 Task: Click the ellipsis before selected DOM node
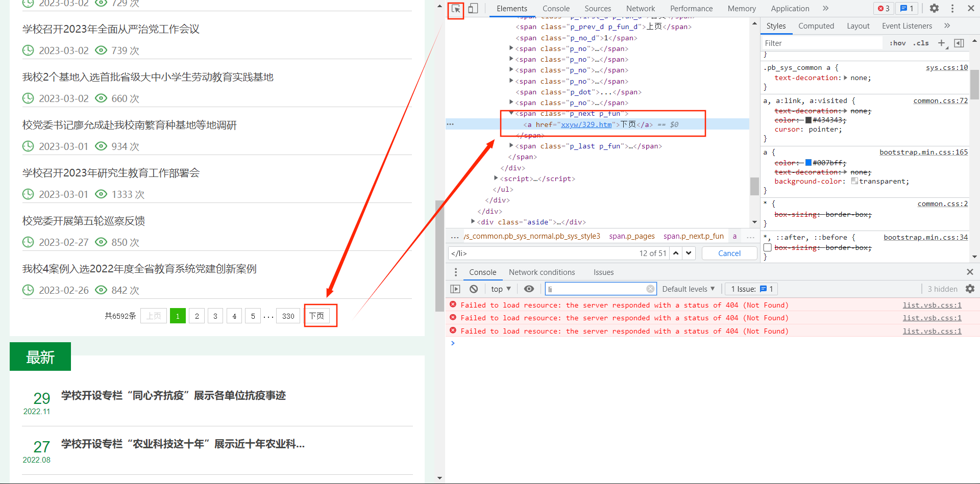450,124
